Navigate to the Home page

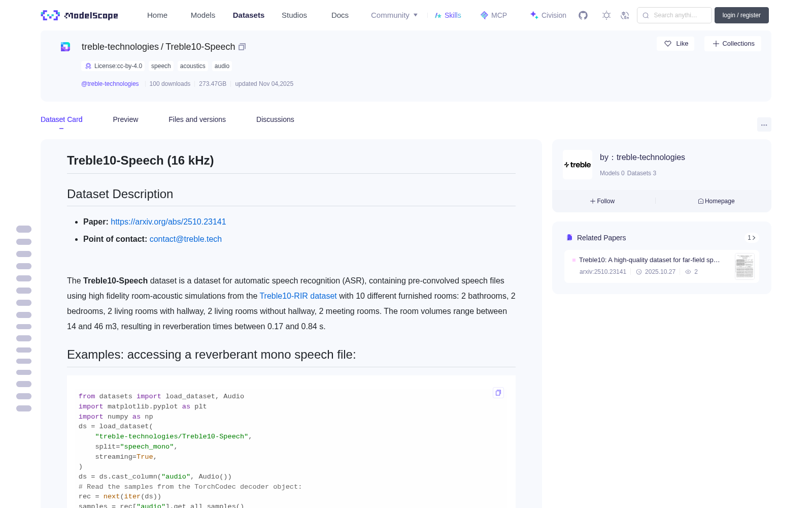[157, 15]
